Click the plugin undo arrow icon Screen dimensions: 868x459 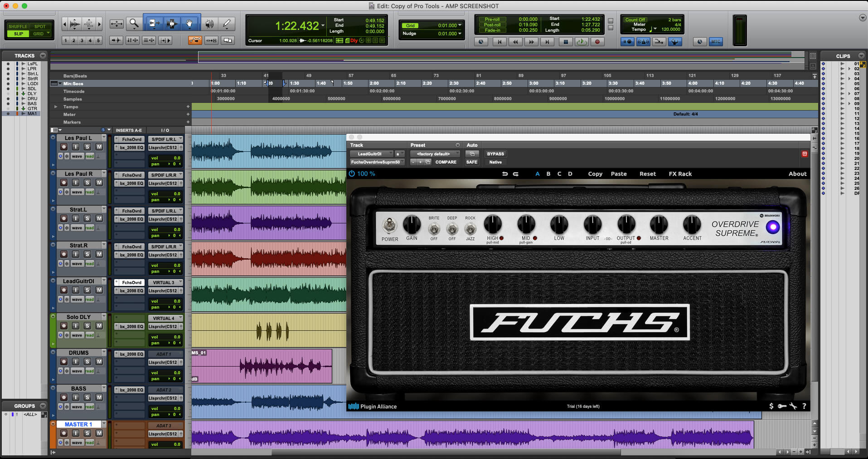click(x=505, y=174)
